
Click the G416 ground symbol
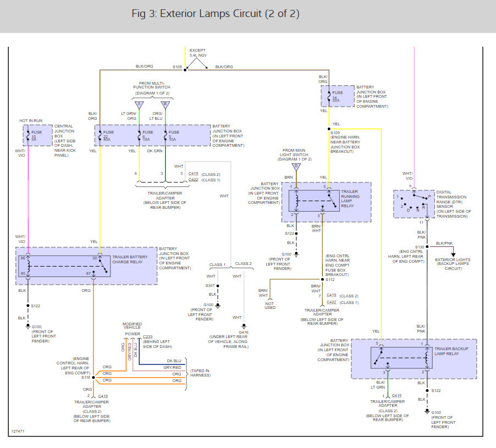(244, 326)
